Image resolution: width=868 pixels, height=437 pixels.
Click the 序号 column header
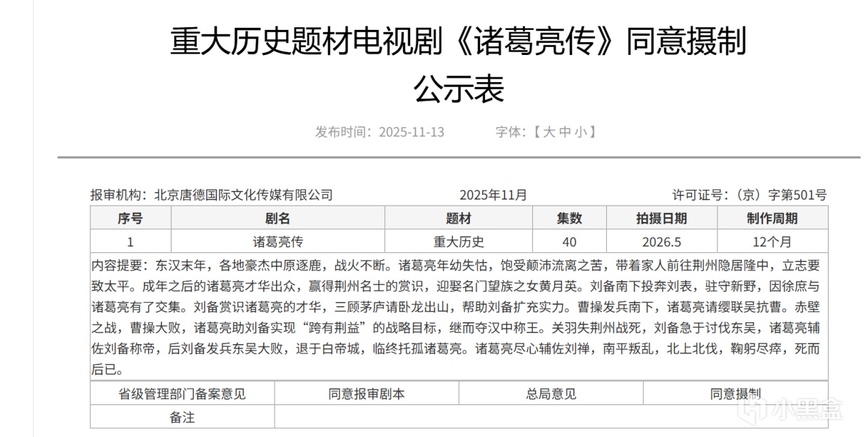tap(130, 218)
